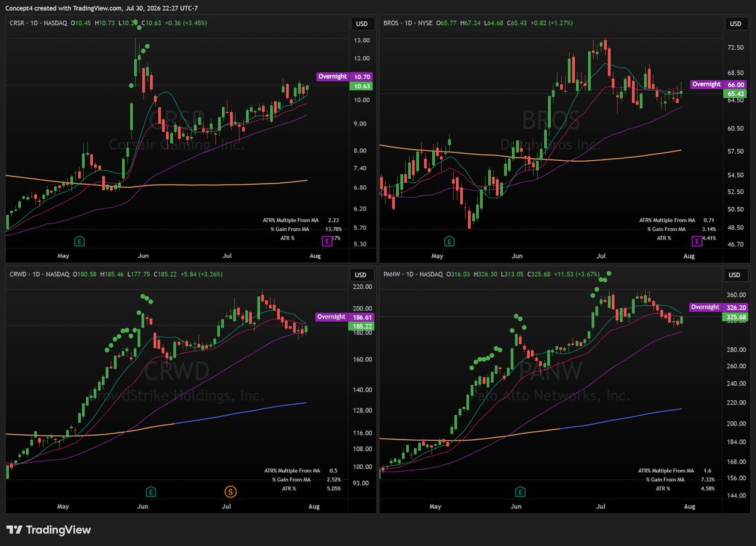Click the green earnings E icon on BROS chart
The image size is (756, 546).
(x=450, y=241)
